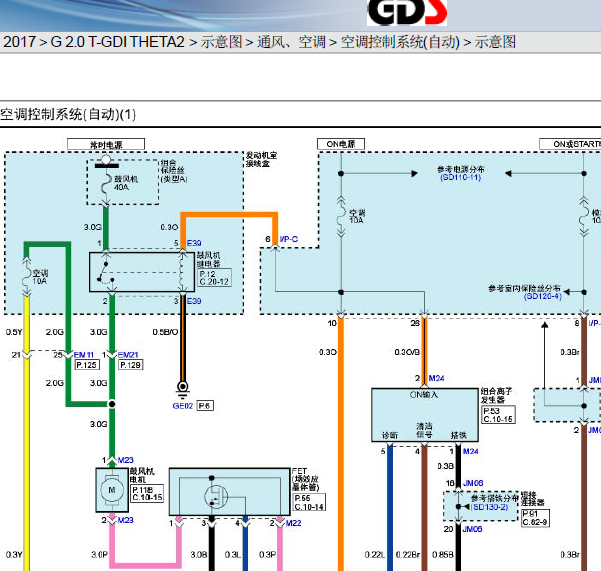Follow the (SD130-2) ground distribution reference
This screenshot has width=601, height=571.
click(489, 507)
